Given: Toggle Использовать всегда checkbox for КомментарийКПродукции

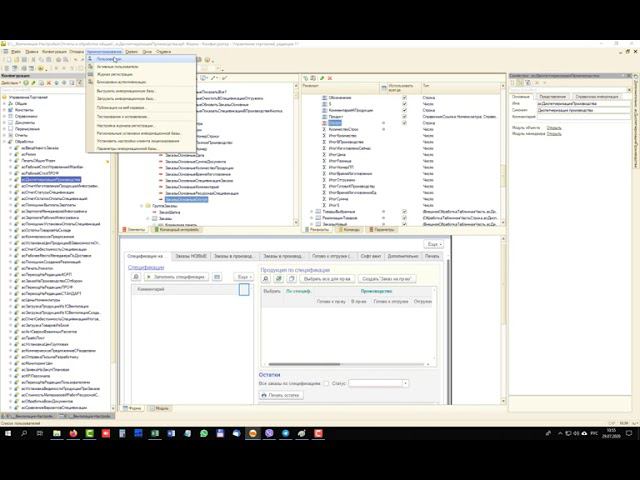Looking at the screenshot, I should pyautogui.click(x=404, y=110).
